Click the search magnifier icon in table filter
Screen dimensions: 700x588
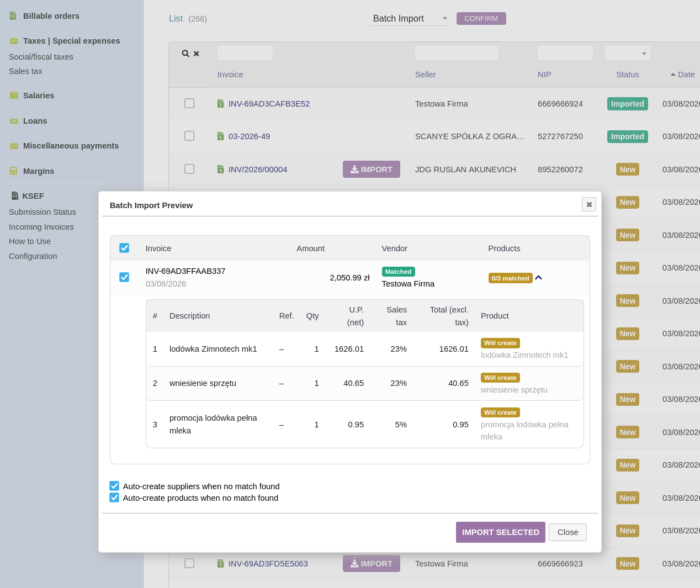(185, 54)
